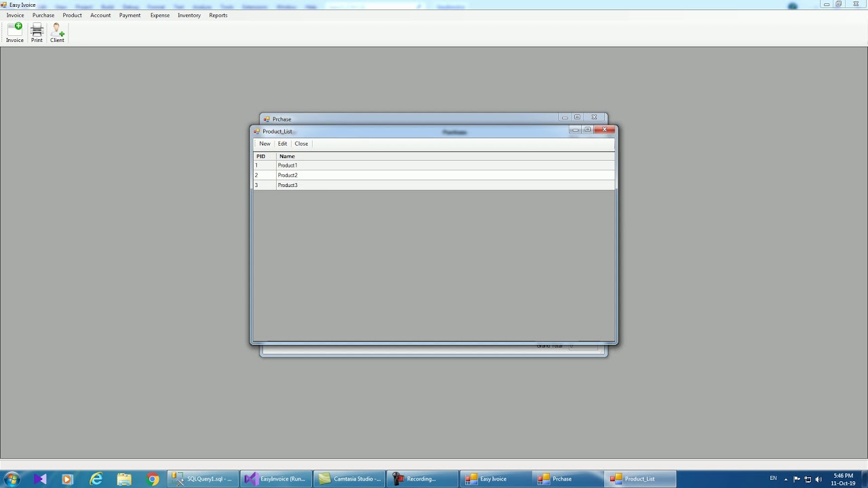This screenshot has height=488, width=868.
Task: Select the Product3 row
Action: click(434, 185)
